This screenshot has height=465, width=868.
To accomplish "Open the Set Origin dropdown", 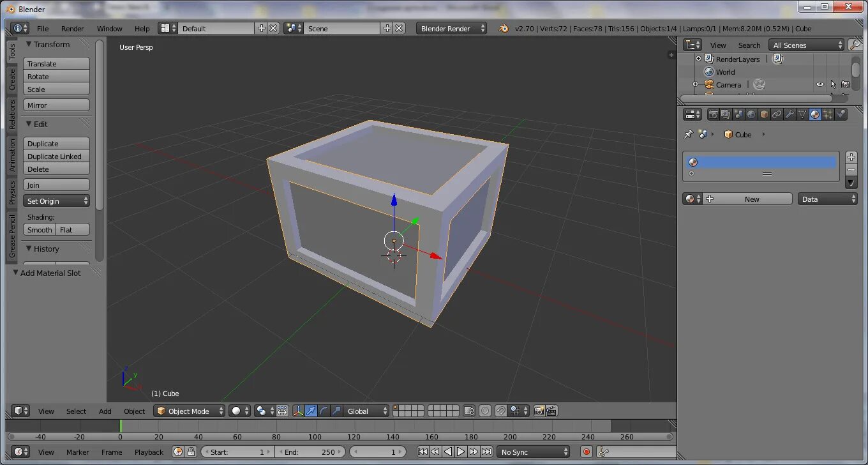I will coord(57,201).
